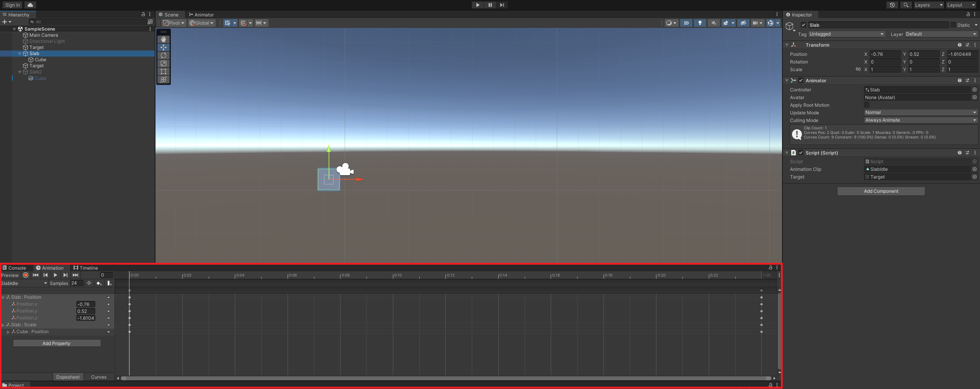The height and width of the screenshot is (389, 980).
Task: Switch to the Animator tab
Action: pyautogui.click(x=201, y=15)
